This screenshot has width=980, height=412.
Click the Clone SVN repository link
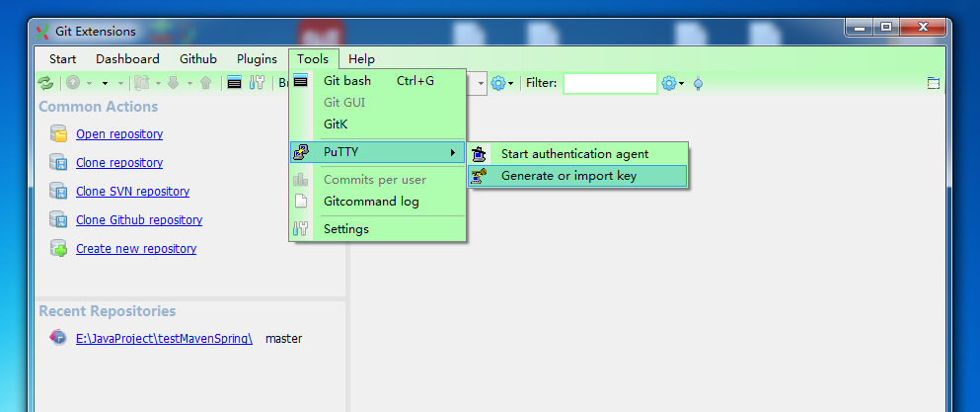coord(132,192)
